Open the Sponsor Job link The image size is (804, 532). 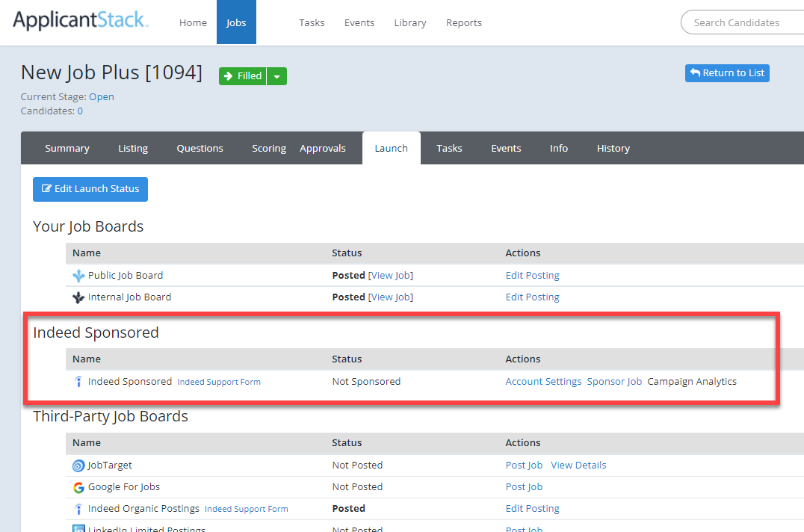point(614,381)
